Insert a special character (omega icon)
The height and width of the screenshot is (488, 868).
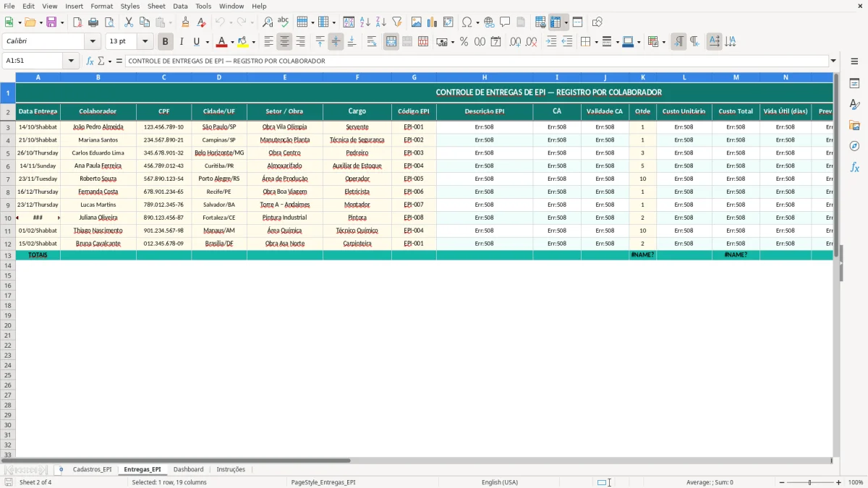466,22
